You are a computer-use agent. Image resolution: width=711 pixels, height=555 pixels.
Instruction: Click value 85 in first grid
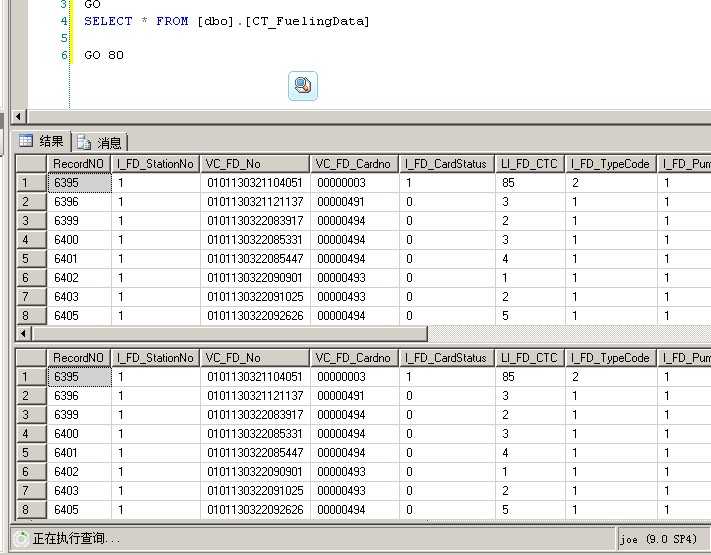[x=530, y=183]
